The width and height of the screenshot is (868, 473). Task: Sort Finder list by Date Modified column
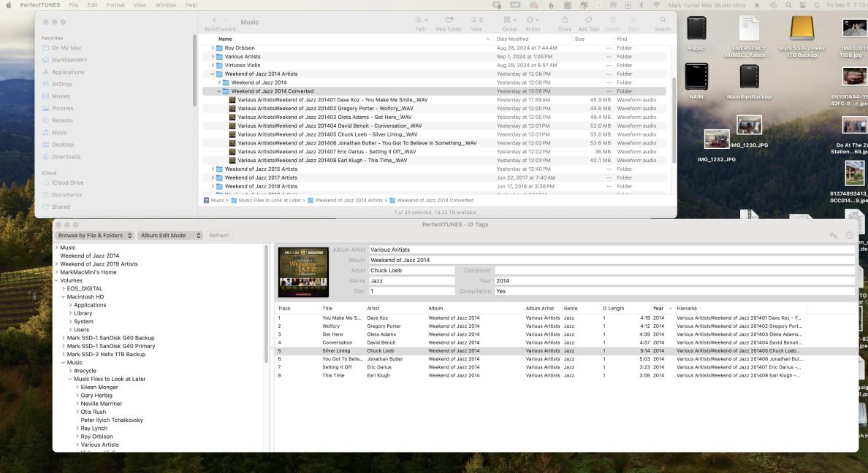(513, 39)
